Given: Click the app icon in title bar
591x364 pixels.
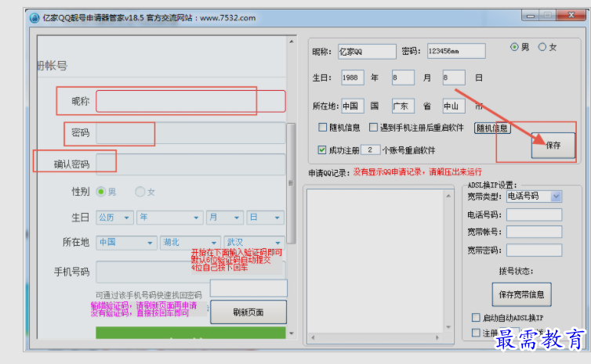Looking at the screenshot, I should point(34,18).
